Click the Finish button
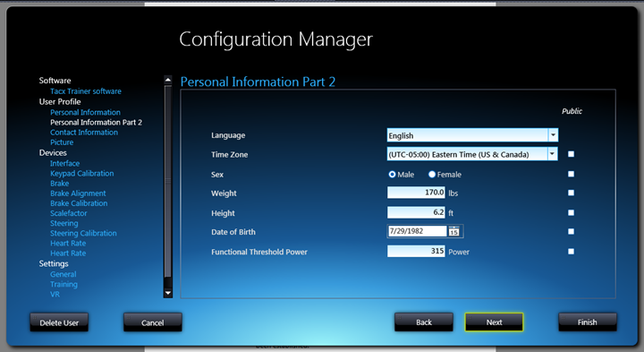644x352 pixels. [x=588, y=322]
